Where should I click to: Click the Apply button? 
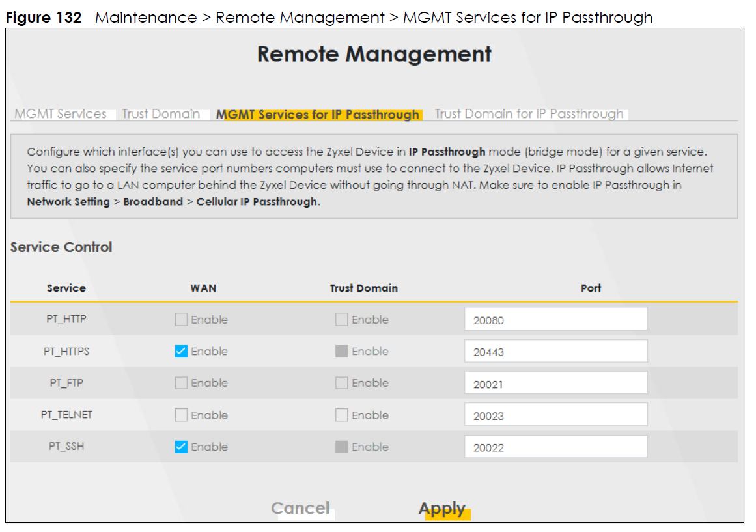[443, 509]
